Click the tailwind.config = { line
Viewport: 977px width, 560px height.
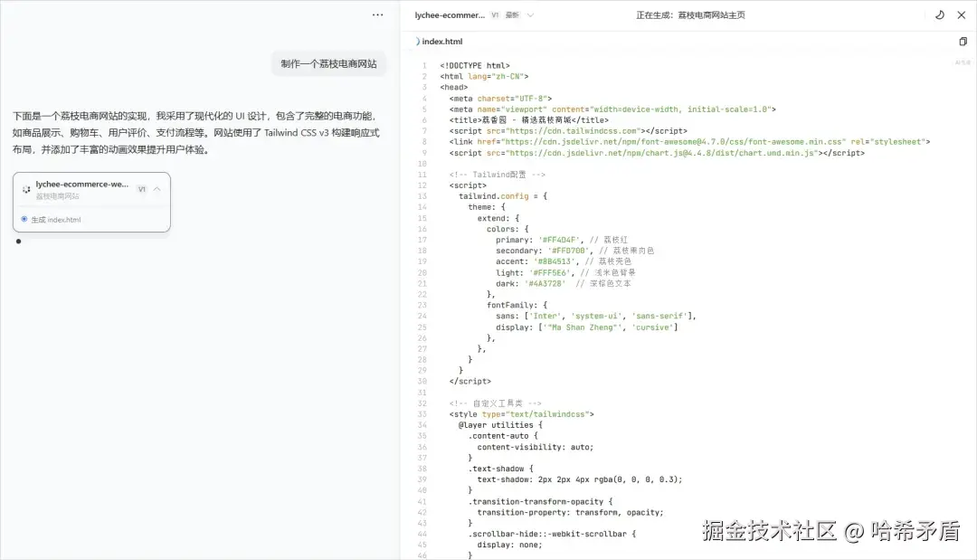[503, 196]
